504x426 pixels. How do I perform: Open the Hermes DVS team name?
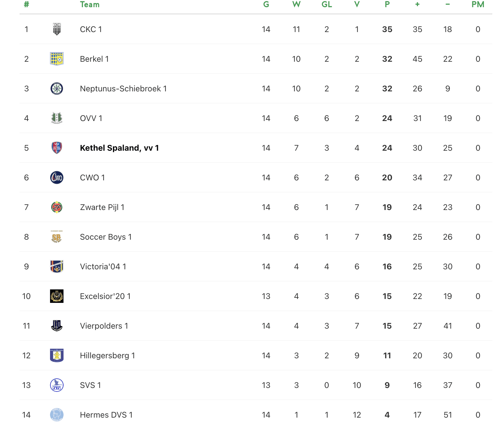pos(106,415)
